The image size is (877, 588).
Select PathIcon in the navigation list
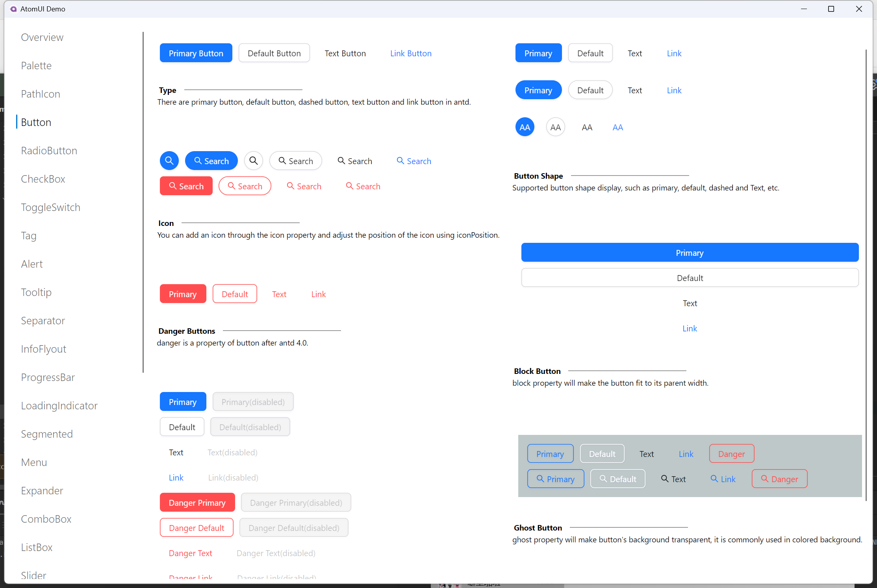[41, 94]
